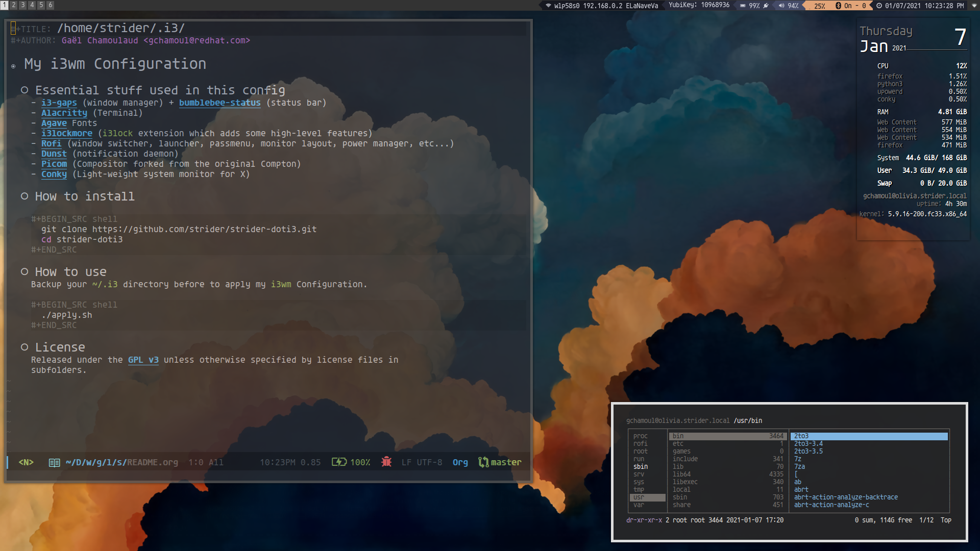Select the 'etc' folder in ranger middle column

tap(728, 444)
